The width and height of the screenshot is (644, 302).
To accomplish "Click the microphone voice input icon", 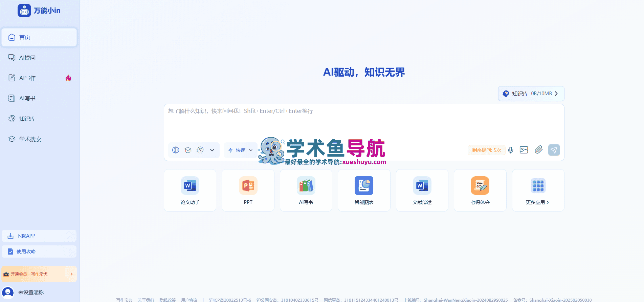I will pyautogui.click(x=511, y=150).
